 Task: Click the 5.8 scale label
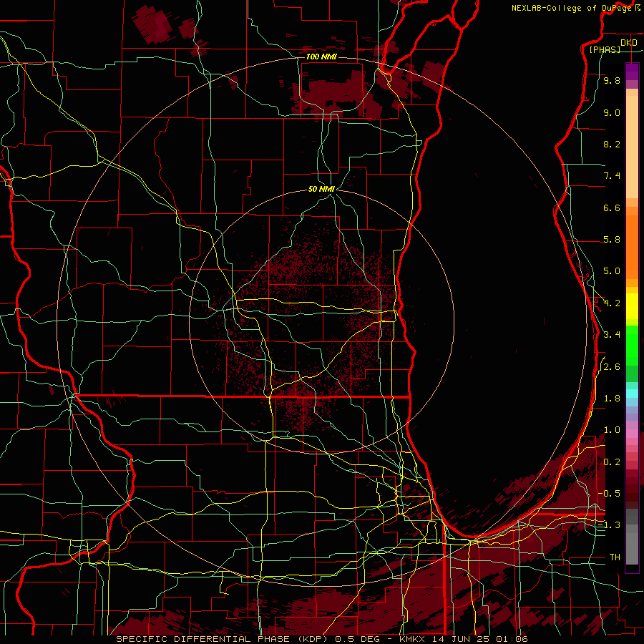click(x=612, y=240)
